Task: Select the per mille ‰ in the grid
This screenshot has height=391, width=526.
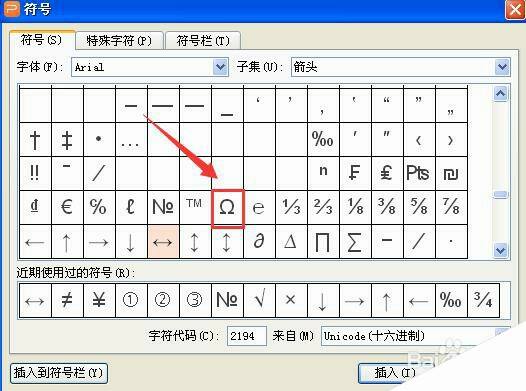Action: pyautogui.click(x=323, y=140)
